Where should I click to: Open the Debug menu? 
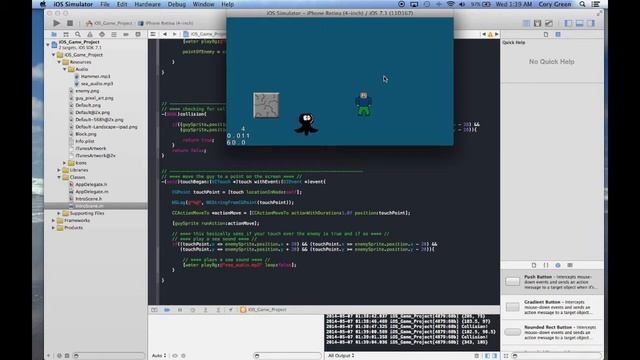[x=177, y=4]
